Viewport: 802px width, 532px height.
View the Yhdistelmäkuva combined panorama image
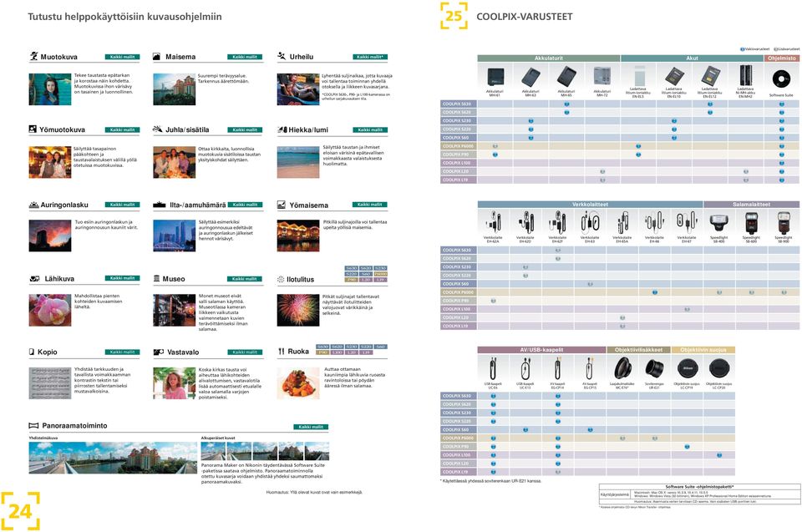[x=113, y=458]
